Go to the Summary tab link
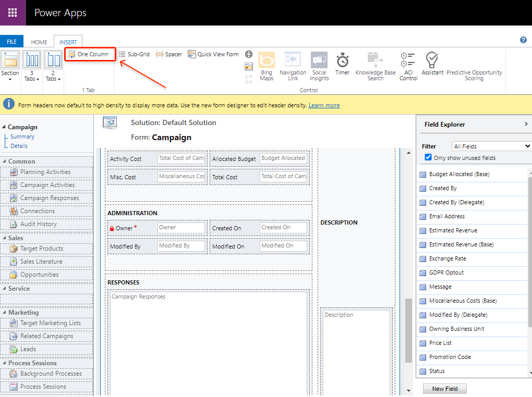This screenshot has height=397, width=532. (22, 137)
